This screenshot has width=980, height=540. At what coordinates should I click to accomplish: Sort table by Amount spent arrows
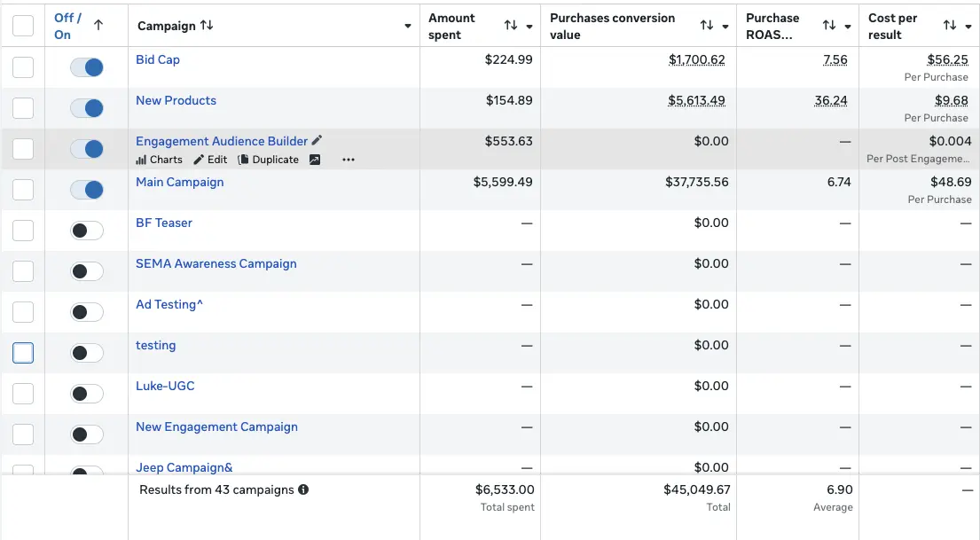pos(511,26)
